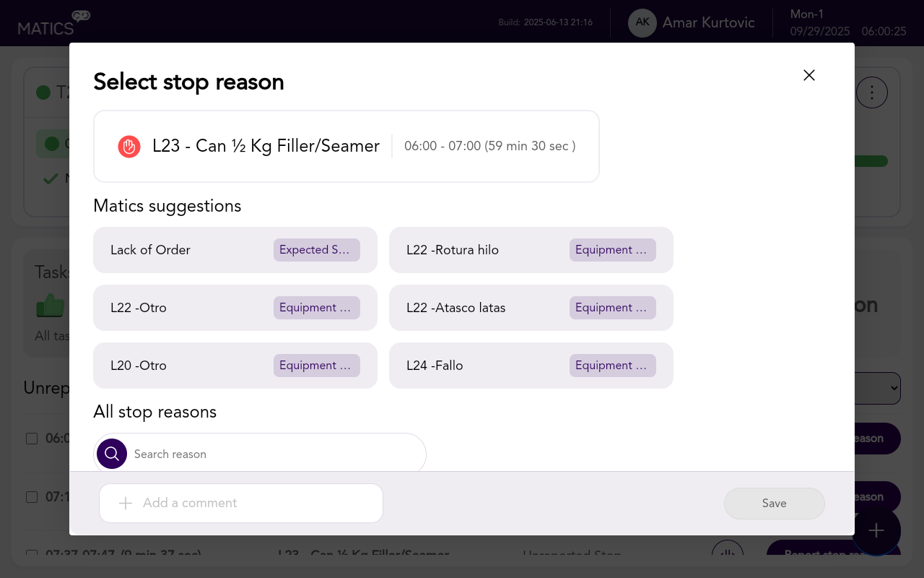Click the red stop hand icon
The width and height of the screenshot is (924, 578).
[129, 147]
